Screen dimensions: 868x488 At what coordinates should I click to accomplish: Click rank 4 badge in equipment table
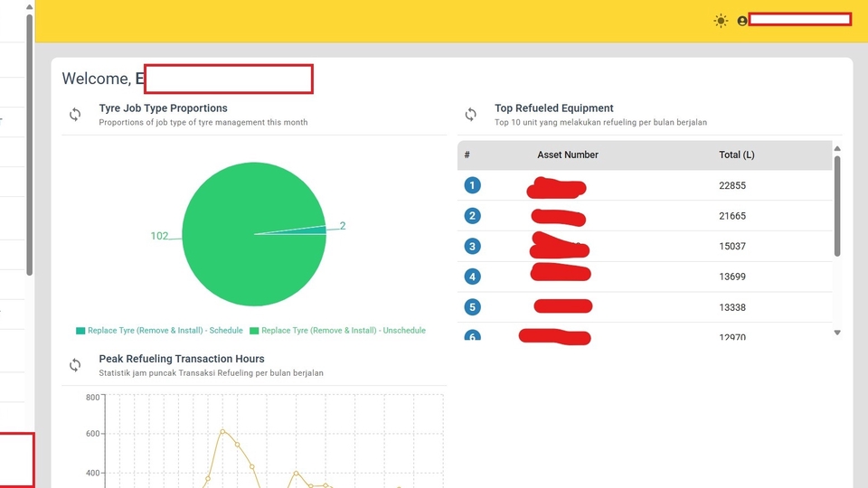coord(472,277)
